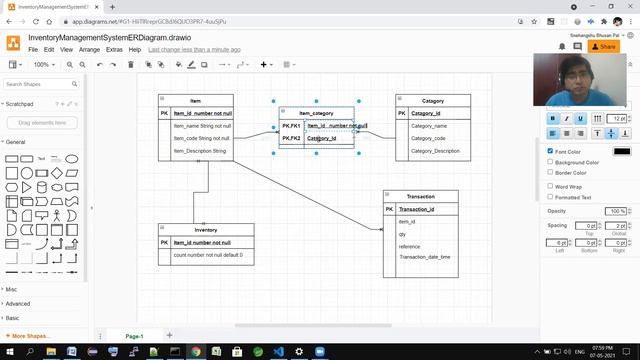Redo the last undone change

tap(113, 64)
